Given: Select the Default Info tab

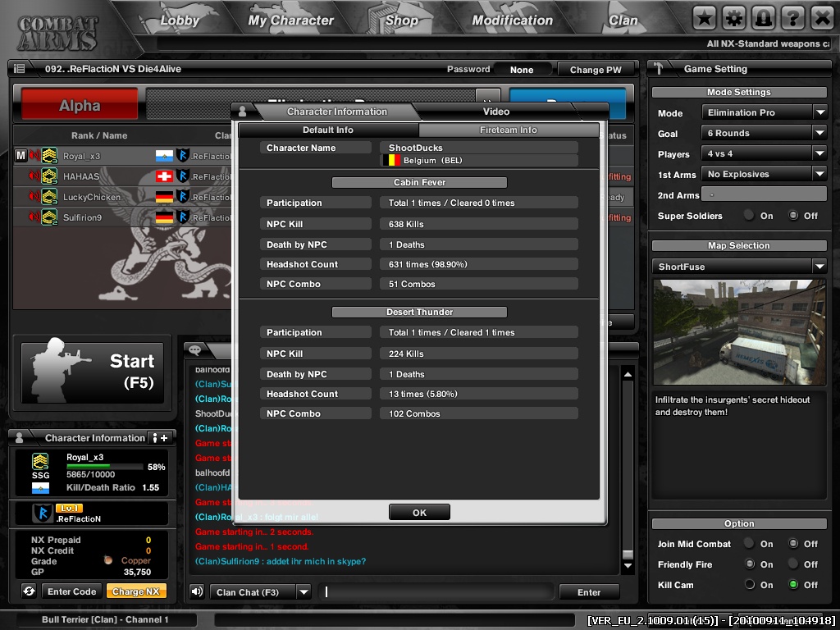Looking at the screenshot, I should tap(328, 130).
